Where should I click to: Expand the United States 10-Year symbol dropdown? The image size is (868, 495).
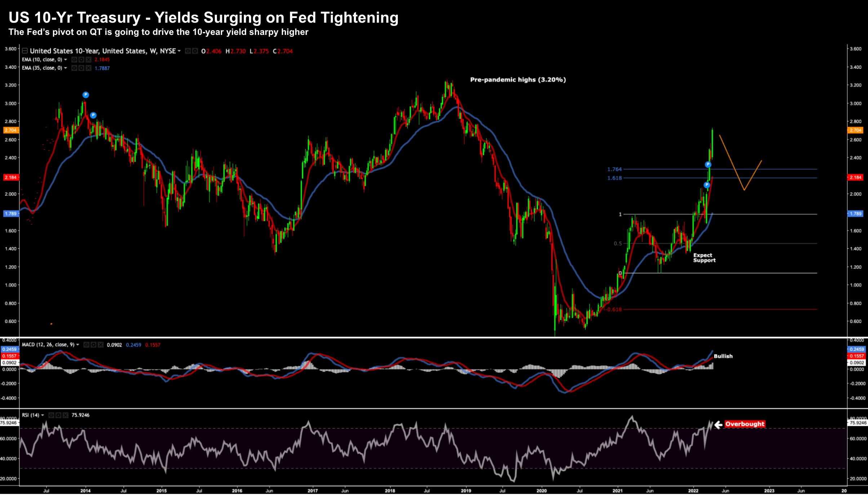179,51
